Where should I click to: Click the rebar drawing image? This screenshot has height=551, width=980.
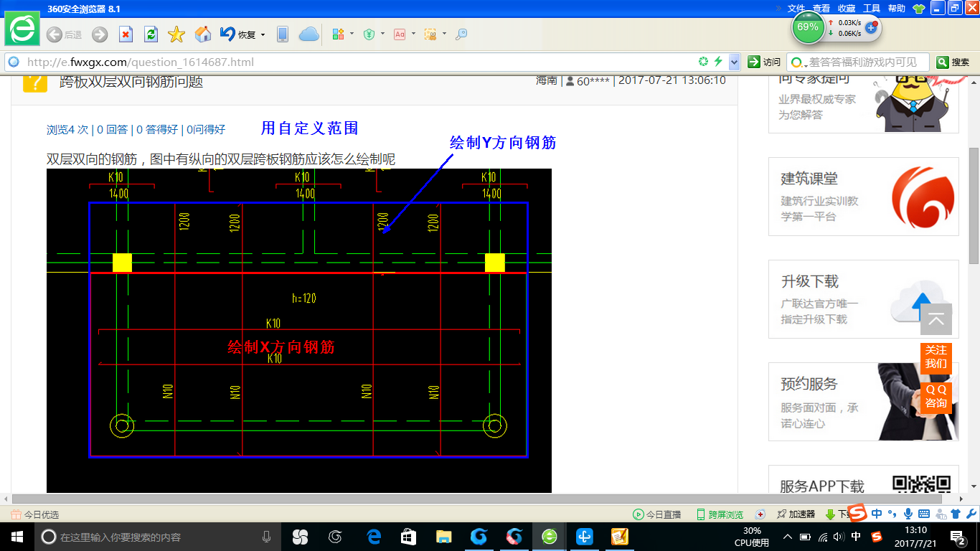tap(299, 331)
